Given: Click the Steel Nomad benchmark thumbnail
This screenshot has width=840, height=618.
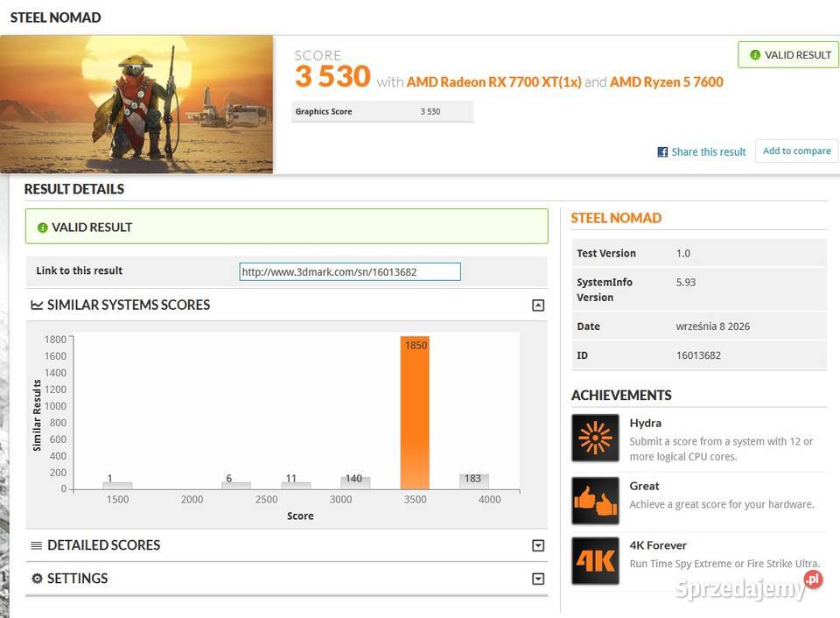Looking at the screenshot, I should click(136, 104).
